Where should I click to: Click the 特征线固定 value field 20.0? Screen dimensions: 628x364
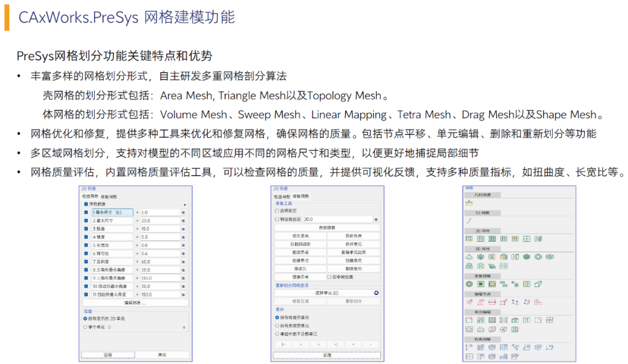click(338, 219)
